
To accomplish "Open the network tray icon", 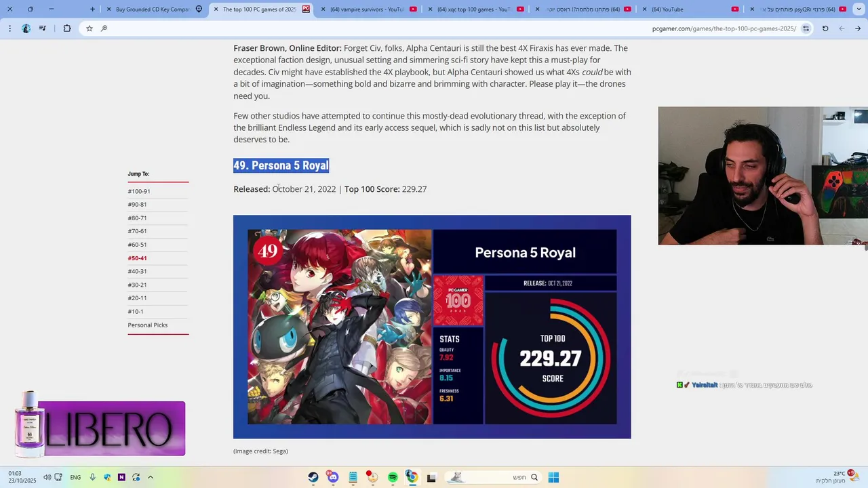I will [x=58, y=477].
